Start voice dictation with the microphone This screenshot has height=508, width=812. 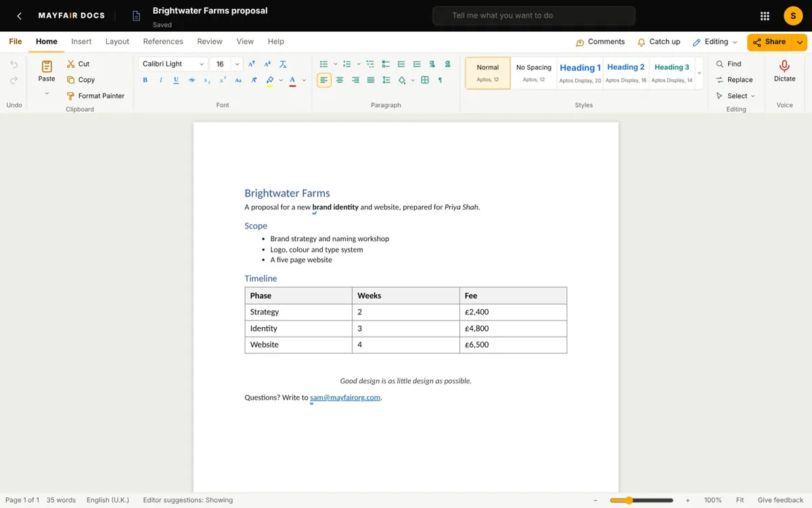click(785, 66)
